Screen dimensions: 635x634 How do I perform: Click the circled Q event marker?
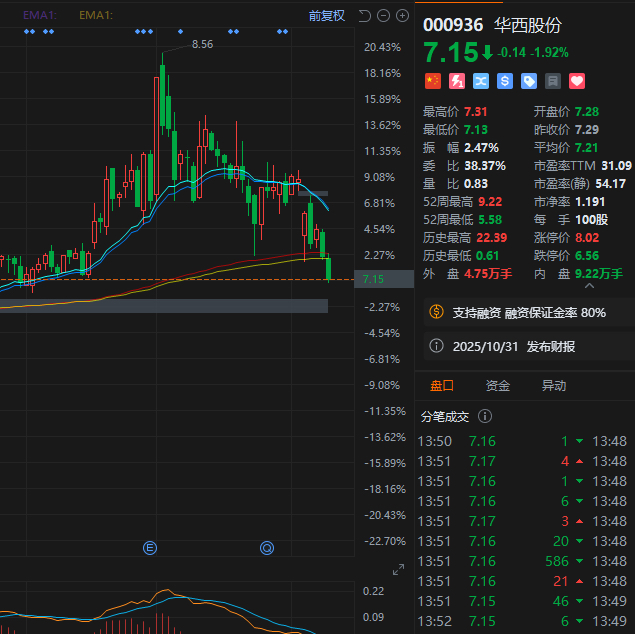pyautogui.click(x=267, y=548)
